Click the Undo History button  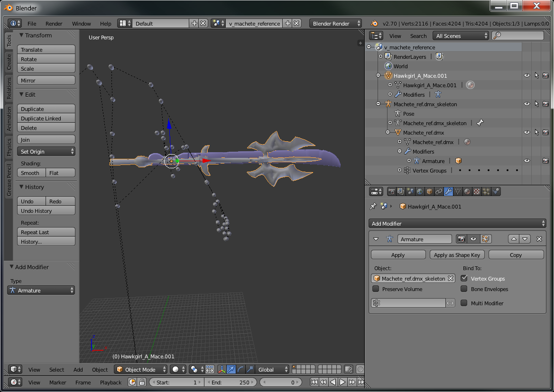point(46,210)
